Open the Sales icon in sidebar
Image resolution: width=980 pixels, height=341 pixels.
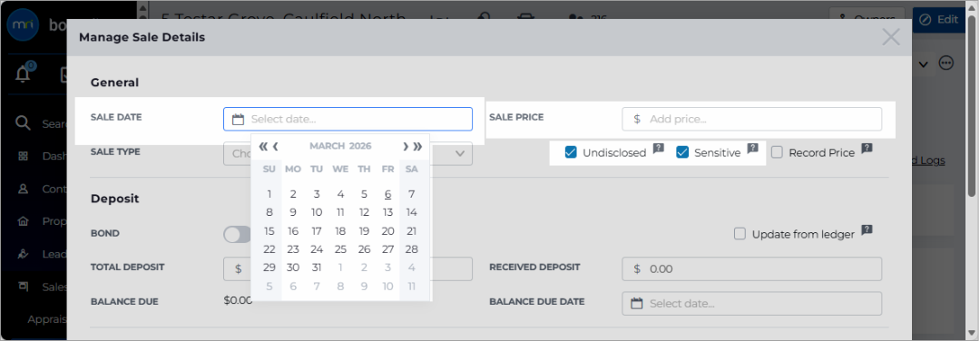(23, 286)
